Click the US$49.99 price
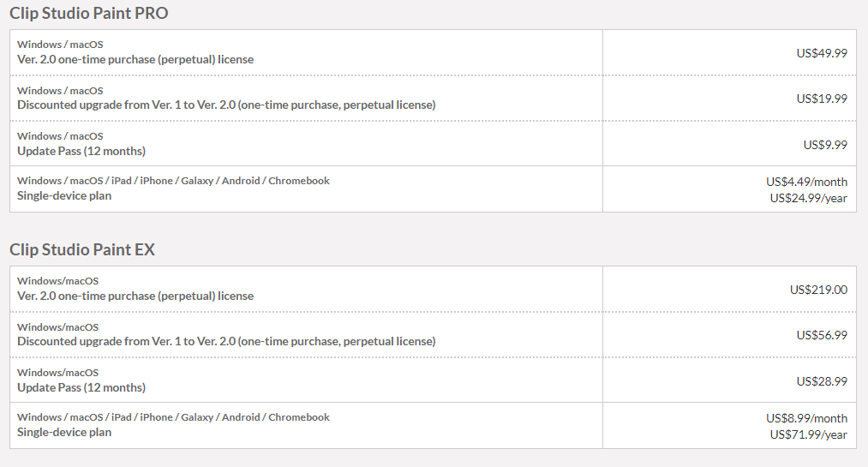The height and width of the screenshot is (467, 868). pos(822,53)
